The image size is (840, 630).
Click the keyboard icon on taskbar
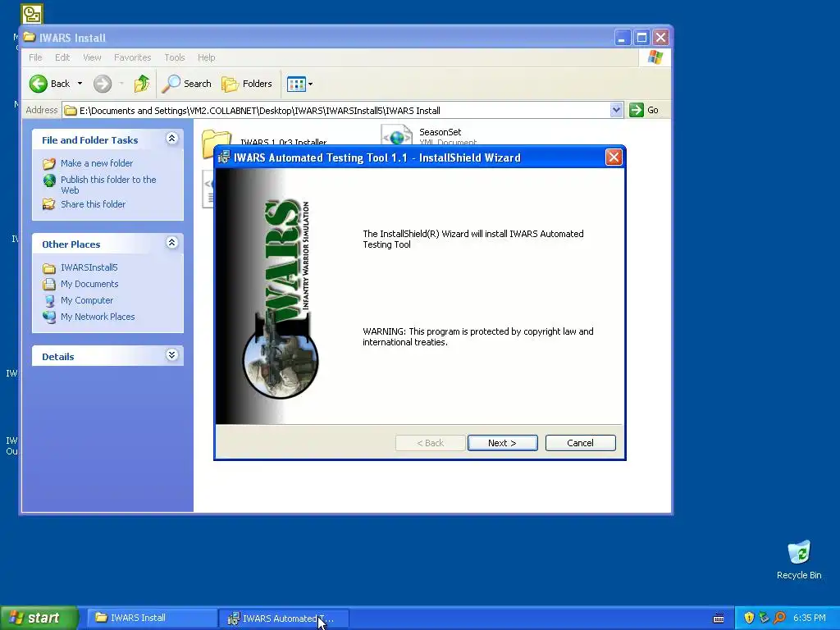point(719,619)
